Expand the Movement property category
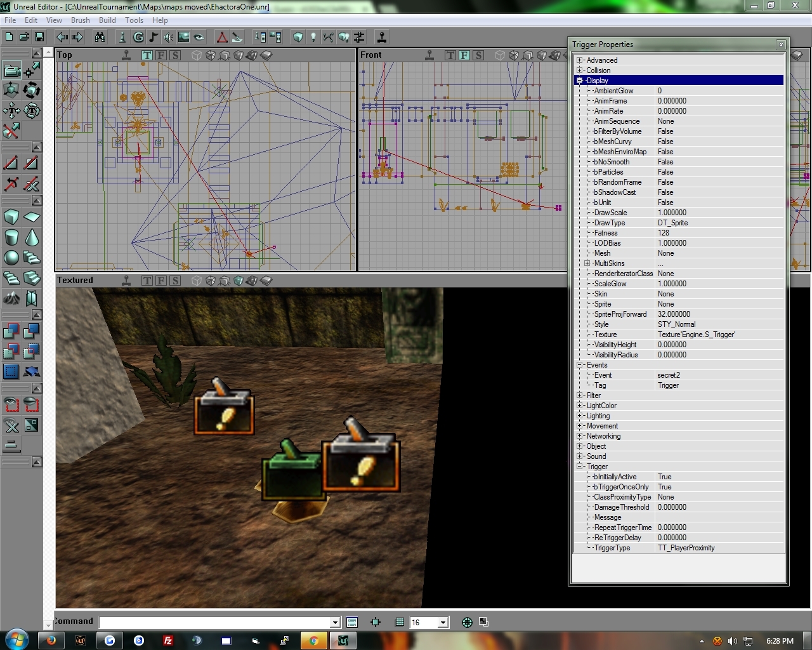The width and height of the screenshot is (812, 650). point(579,426)
